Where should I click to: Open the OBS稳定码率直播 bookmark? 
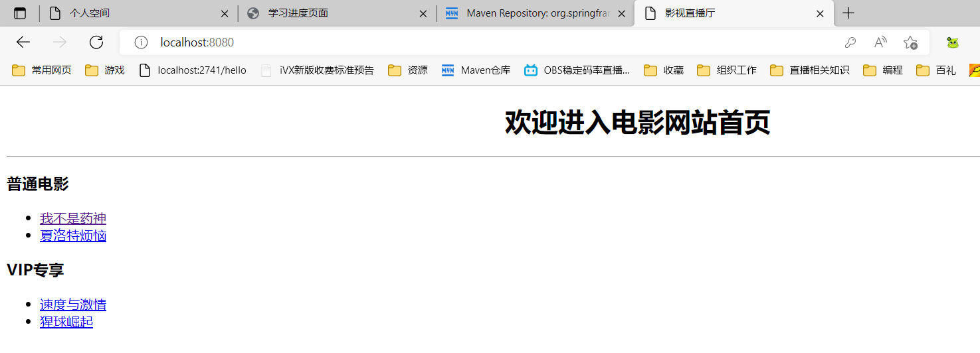point(577,70)
